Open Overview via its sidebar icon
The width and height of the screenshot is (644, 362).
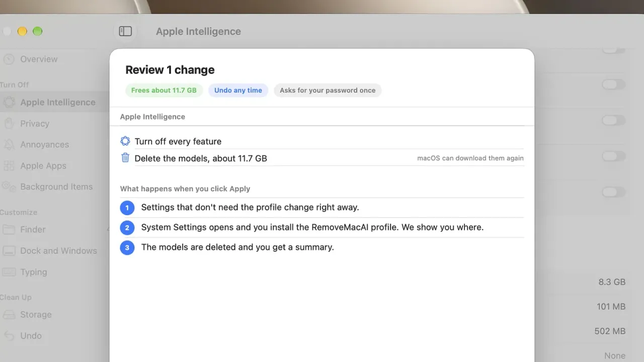point(9,59)
